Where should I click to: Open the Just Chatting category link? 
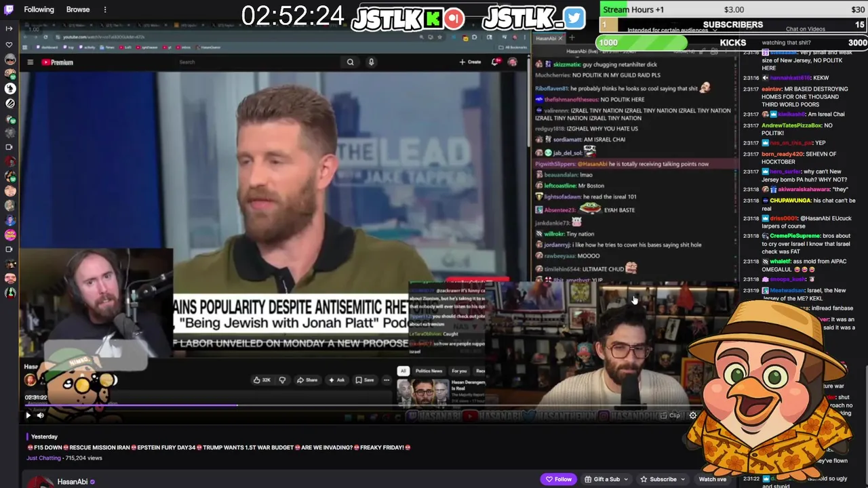43,458
